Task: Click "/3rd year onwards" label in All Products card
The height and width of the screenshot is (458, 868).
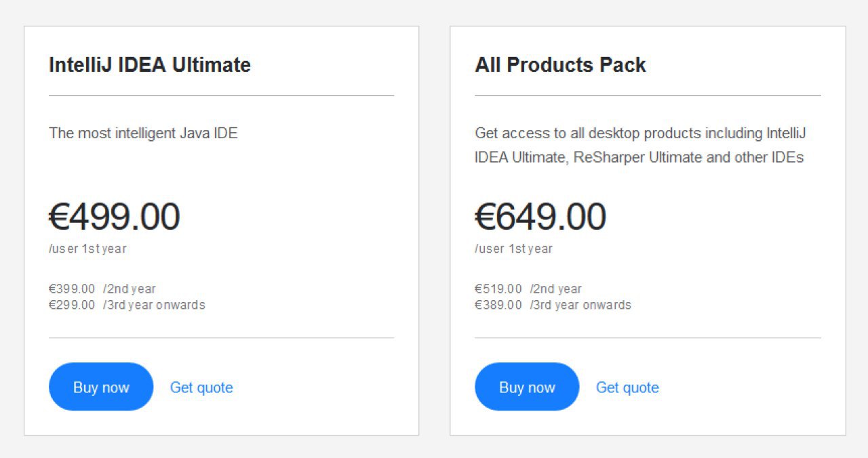Action: (580, 305)
